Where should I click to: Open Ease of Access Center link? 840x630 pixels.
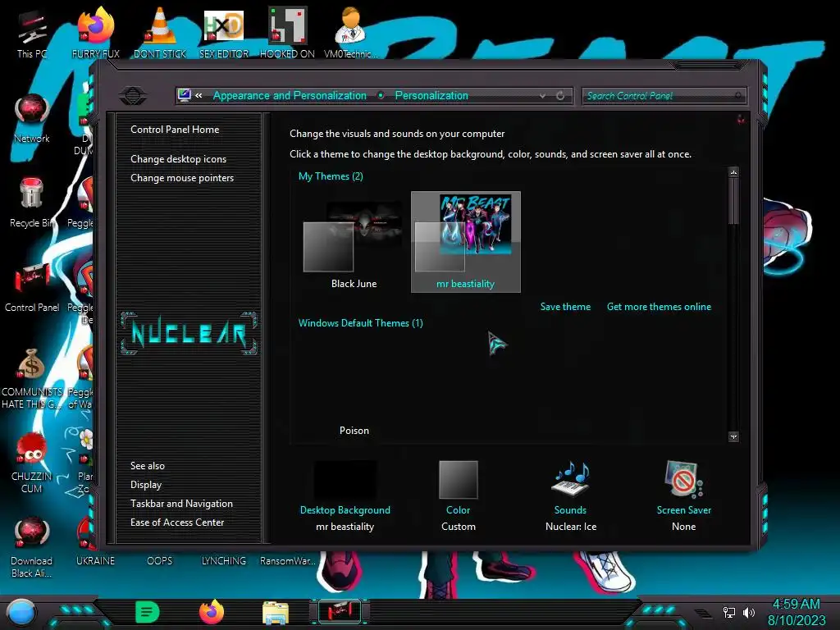[177, 523]
